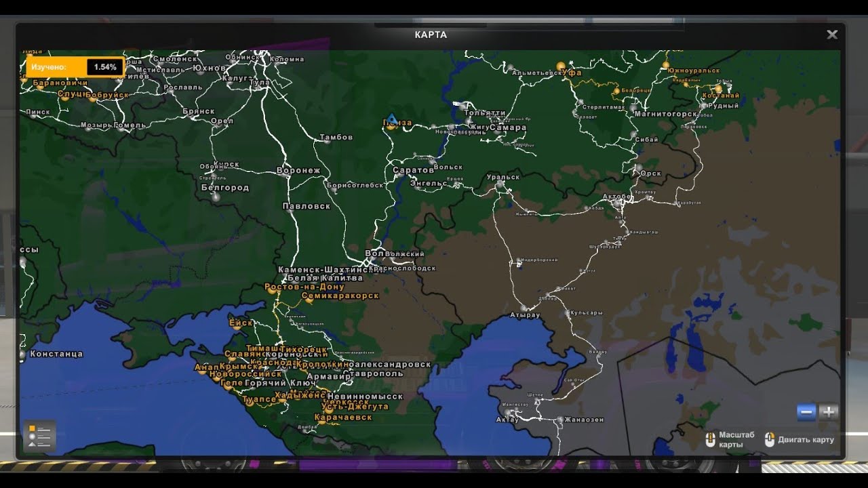Viewport: 868px width, 488px height.
Task: Click the Брянск city label
Action: click(x=199, y=111)
